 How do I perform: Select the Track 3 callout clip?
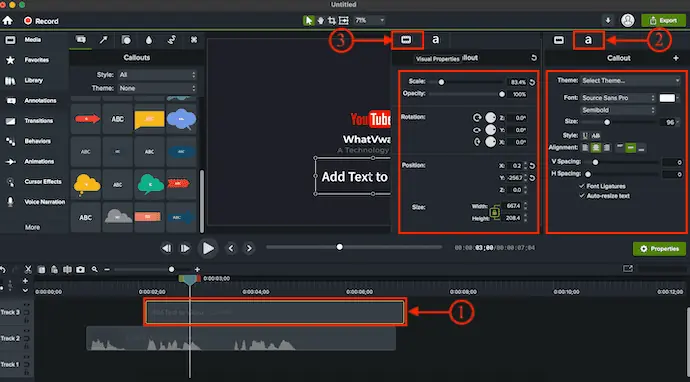tap(275, 312)
